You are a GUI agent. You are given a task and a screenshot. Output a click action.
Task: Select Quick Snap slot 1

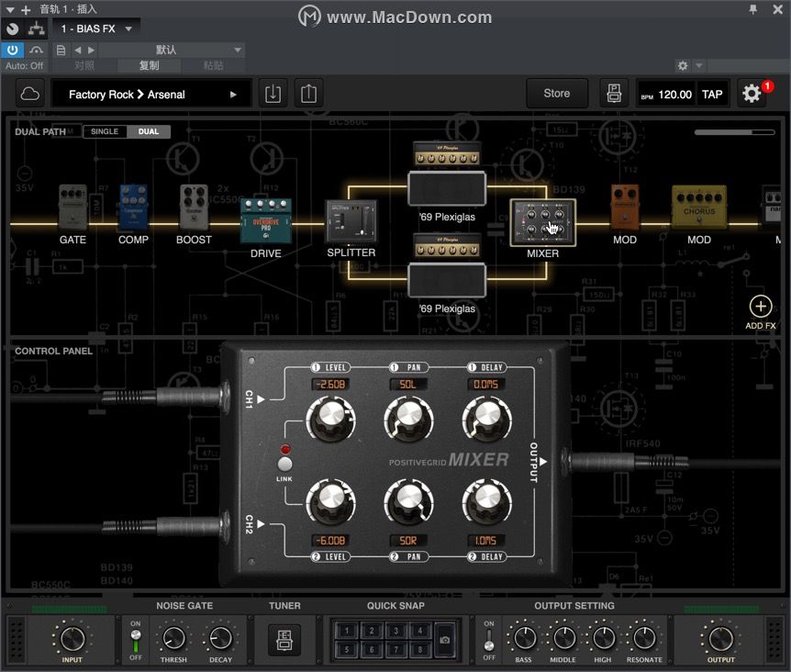(347, 630)
